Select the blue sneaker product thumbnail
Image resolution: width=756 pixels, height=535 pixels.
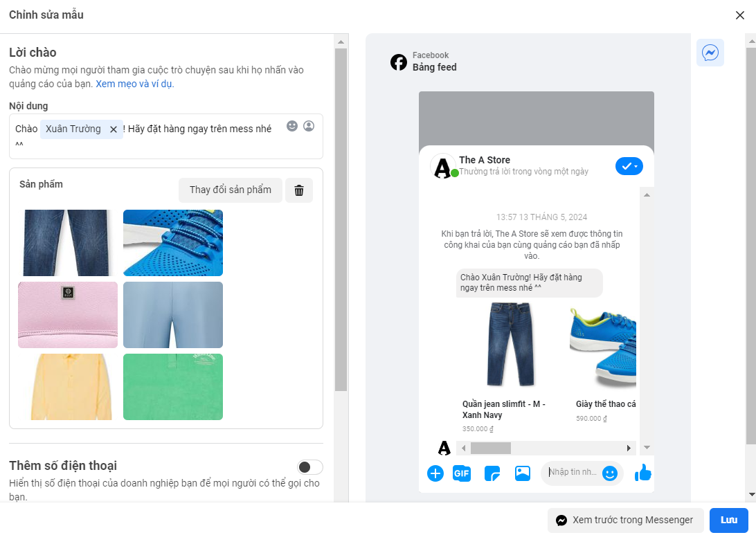[x=173, y=243]
